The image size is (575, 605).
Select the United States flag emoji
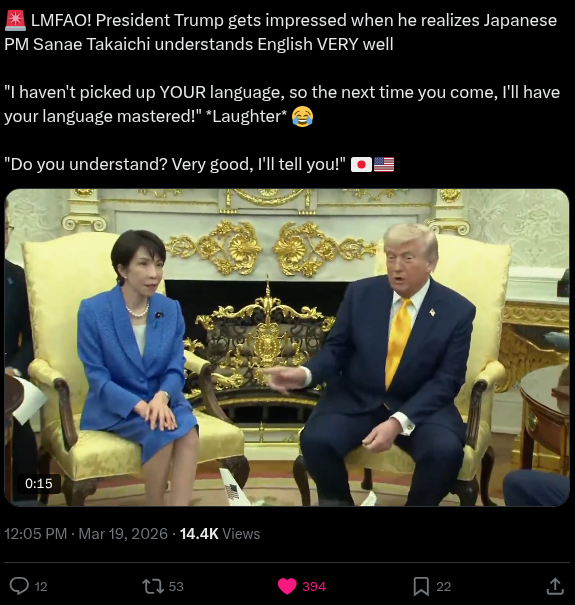384,165
